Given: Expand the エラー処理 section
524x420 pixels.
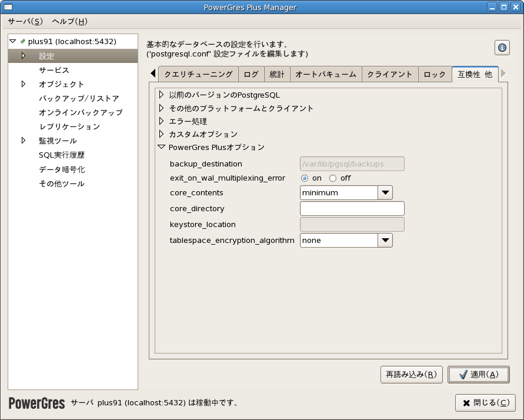Looking at the screenshot, I should click(x=161, y=121).
